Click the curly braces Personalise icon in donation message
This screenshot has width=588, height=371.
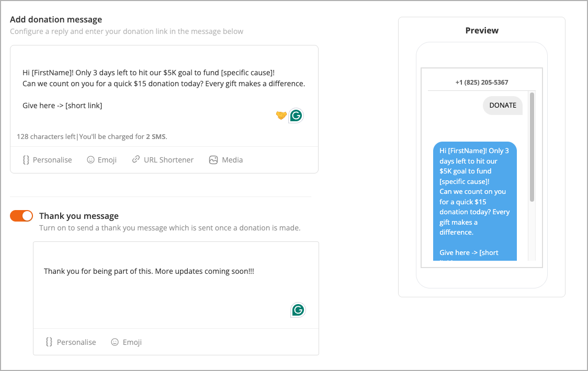point(26,160)
